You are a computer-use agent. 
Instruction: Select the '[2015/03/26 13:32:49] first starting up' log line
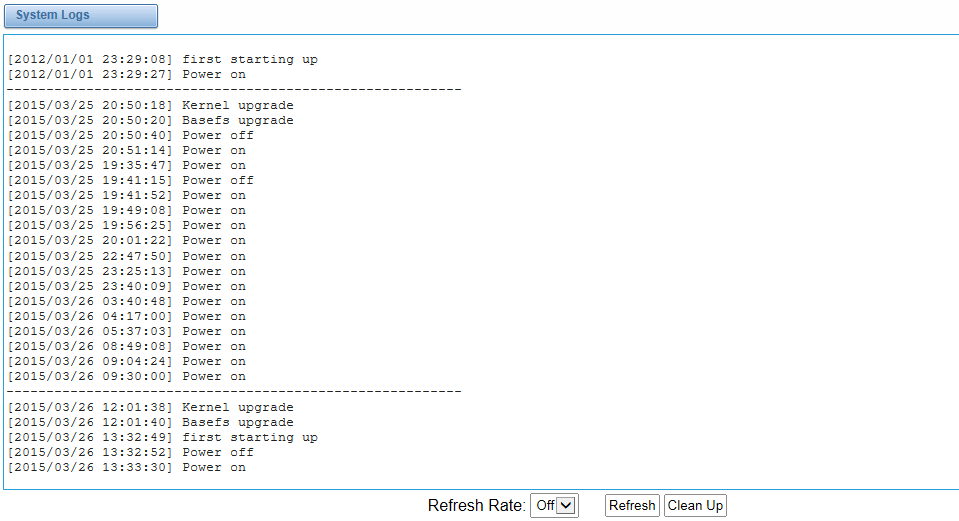[x=163, y=437]
